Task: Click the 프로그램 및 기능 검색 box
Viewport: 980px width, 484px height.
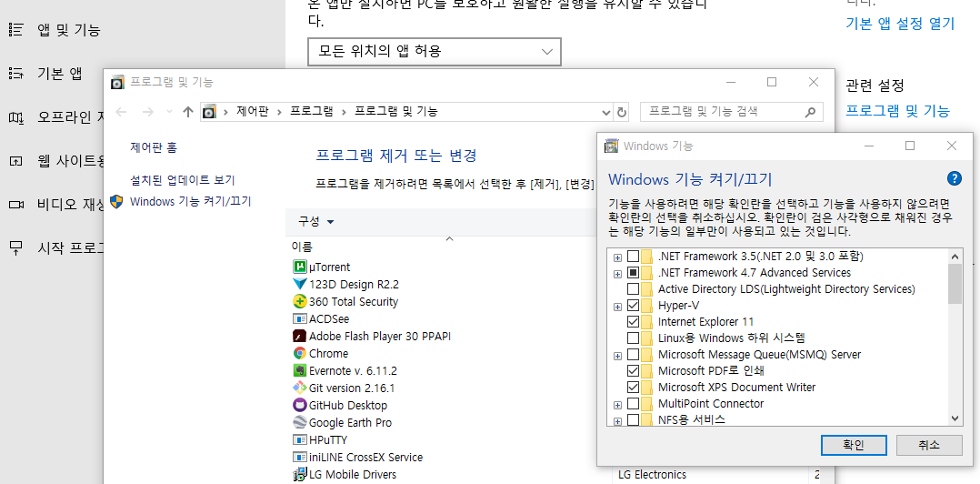Action: click(x=732, y=112)
